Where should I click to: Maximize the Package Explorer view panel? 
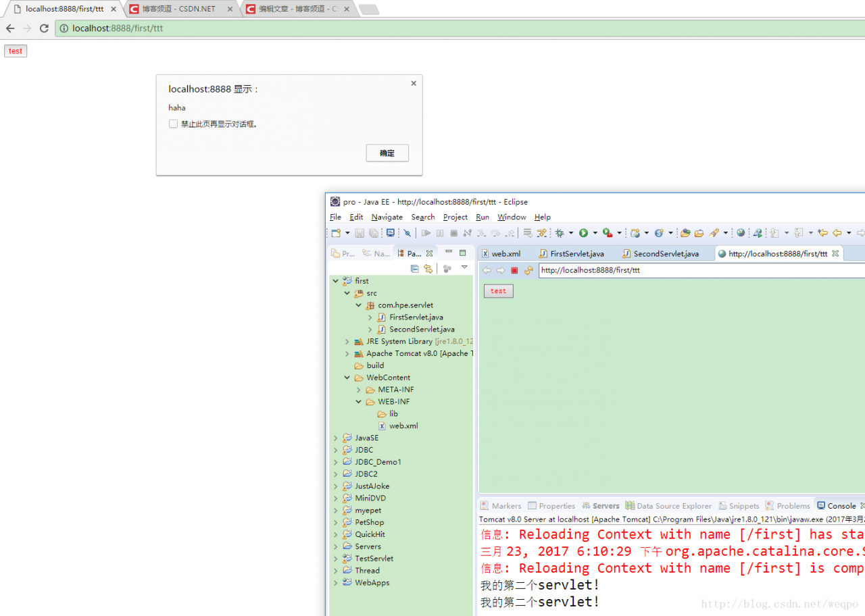(463, 253)
